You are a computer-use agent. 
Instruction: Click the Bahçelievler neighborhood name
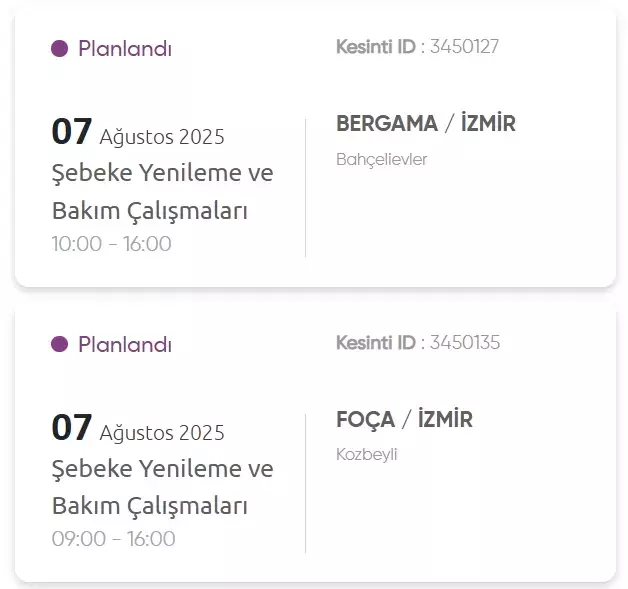(382, 160)
